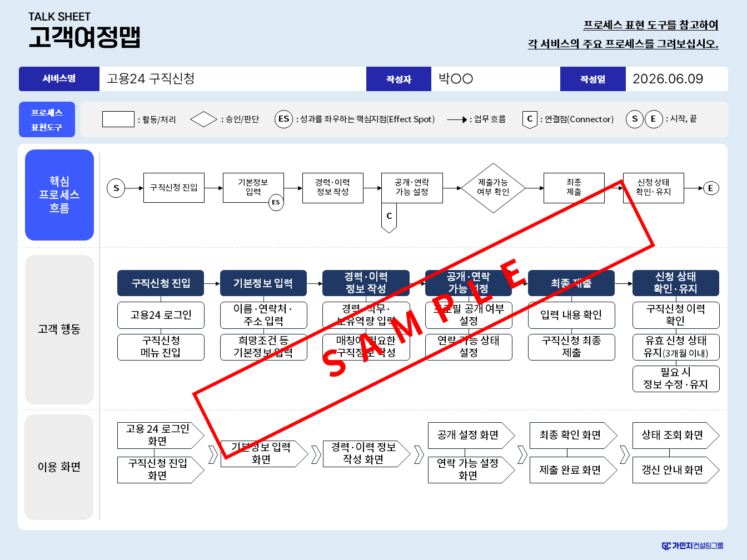Viewport: 747px width, 560px height.
Task: Click the 상태 조회 화면 screen tag
Action: pos(676,436)
